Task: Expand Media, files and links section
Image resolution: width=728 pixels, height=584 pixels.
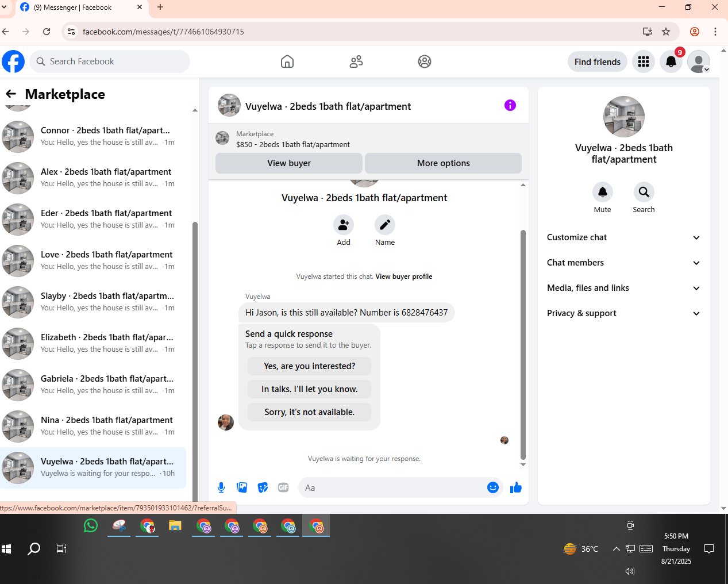Action: coord(624,288)
